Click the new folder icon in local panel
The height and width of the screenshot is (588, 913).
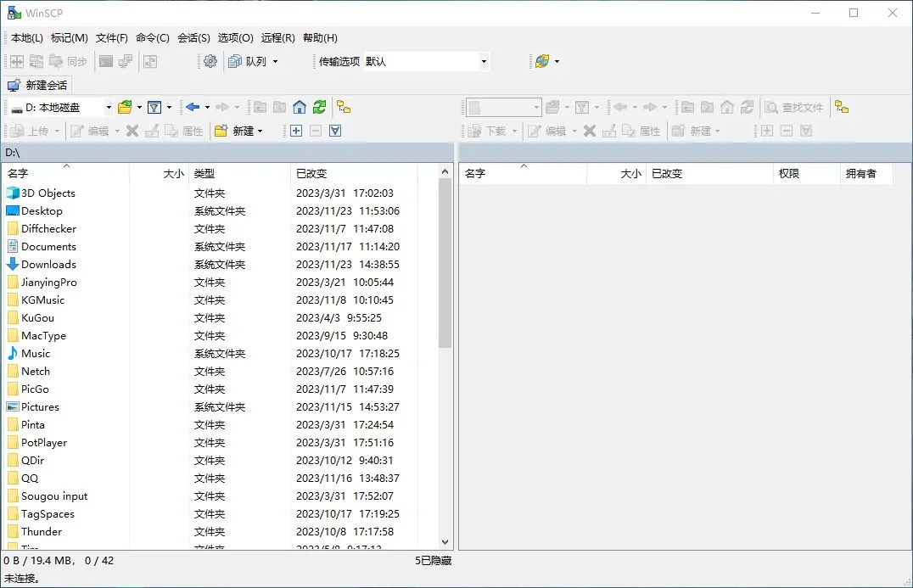point(221,131)
